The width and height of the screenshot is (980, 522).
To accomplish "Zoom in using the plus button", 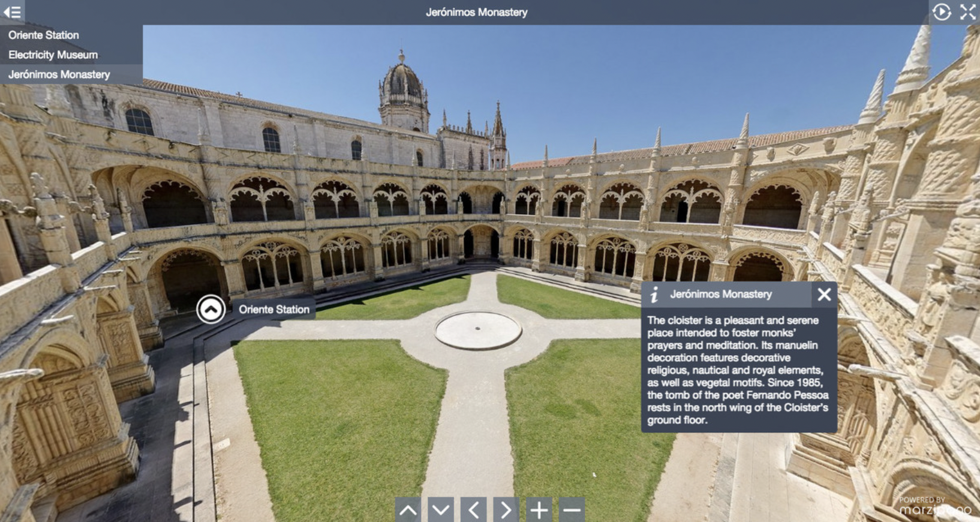I will [x=539, y=510].
